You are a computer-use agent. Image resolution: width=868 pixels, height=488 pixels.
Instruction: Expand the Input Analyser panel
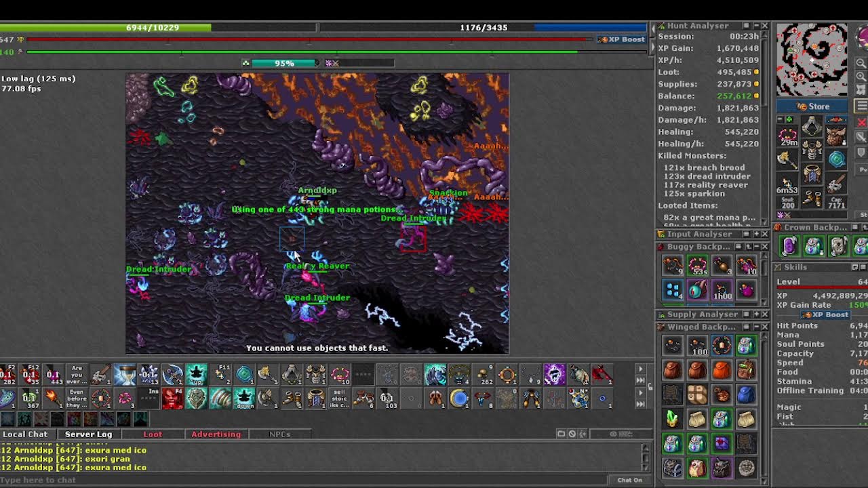click(755, 234)
